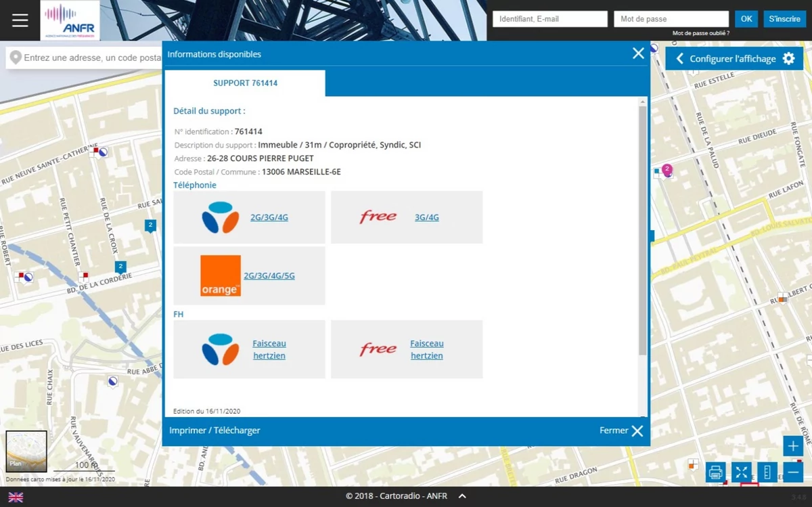The width and height of the screenshot is (812, 507).
Task: Click the Plan basemap thumbnail
Action: tap(26, 451)
